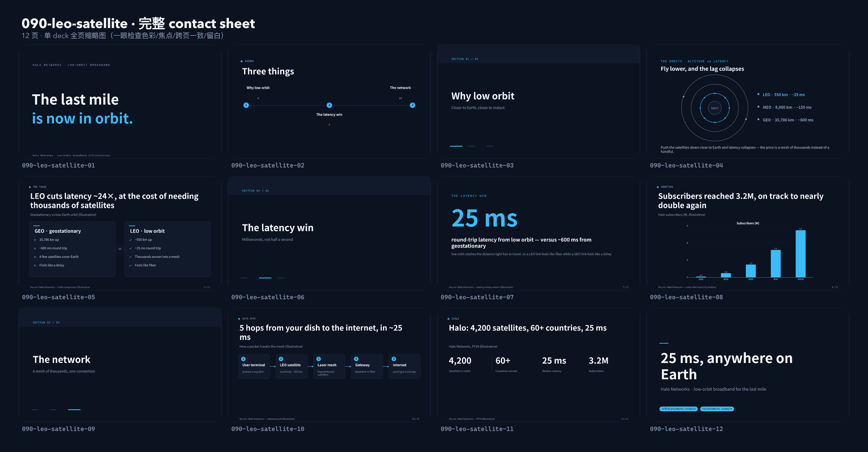The image size is (868, 452).
Task: Click the large blue '25 ms' headline figure
Action: coord(484,218)
